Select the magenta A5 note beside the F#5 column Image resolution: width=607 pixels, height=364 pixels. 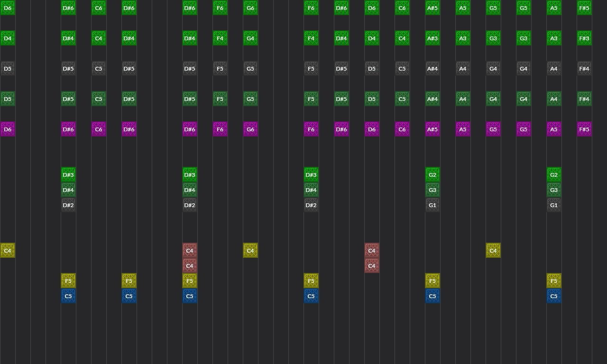tap(553, 129)
